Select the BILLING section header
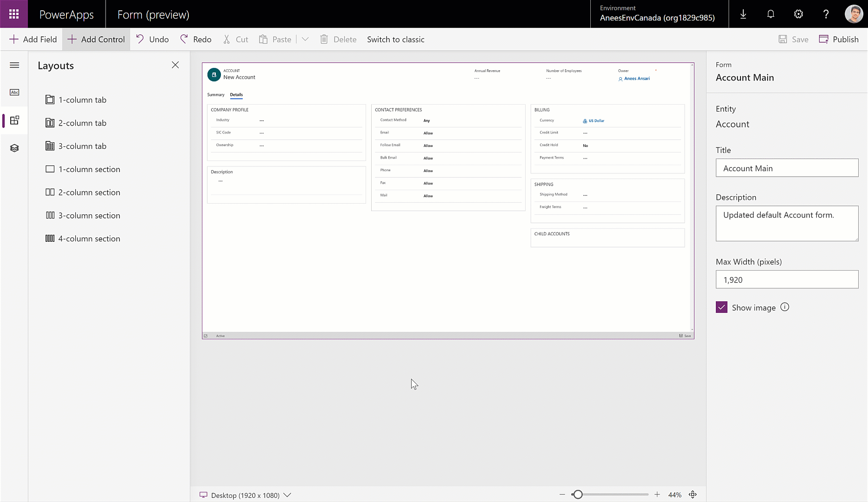868x502 pixels. pos(542,110)
